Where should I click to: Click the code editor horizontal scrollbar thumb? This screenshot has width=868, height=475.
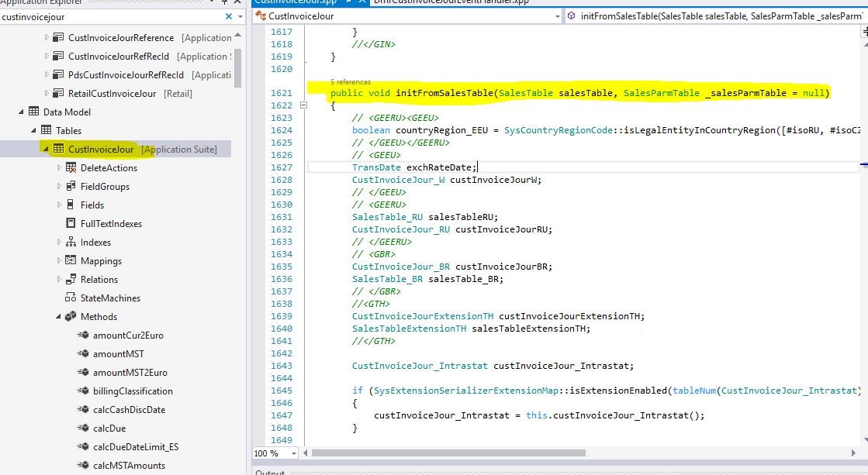[448, 453]
